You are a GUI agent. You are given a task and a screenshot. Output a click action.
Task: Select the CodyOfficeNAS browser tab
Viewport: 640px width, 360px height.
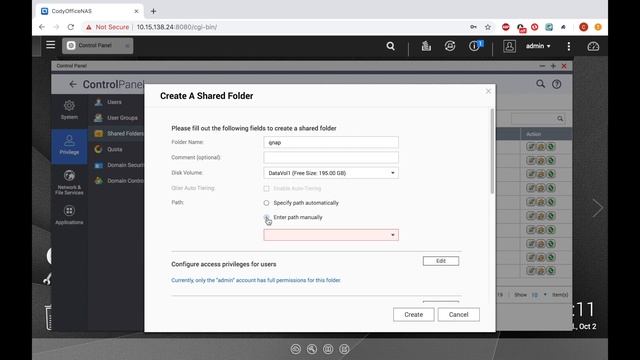point(90,11)
